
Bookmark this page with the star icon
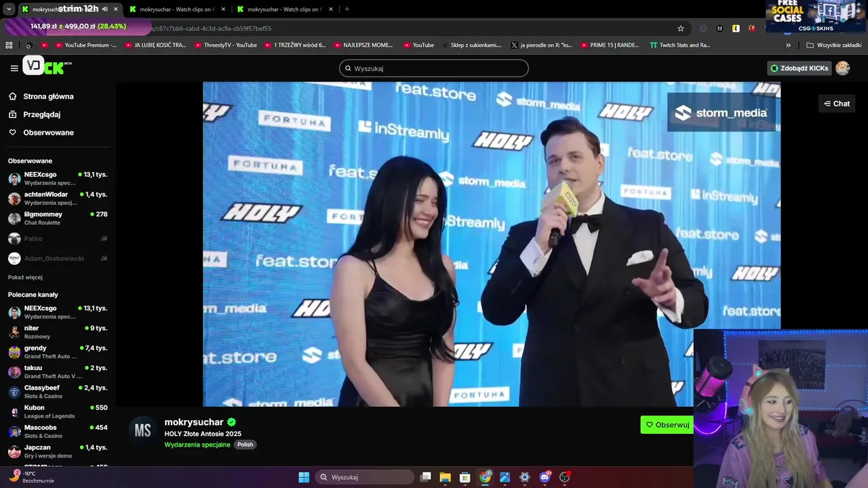681,28
